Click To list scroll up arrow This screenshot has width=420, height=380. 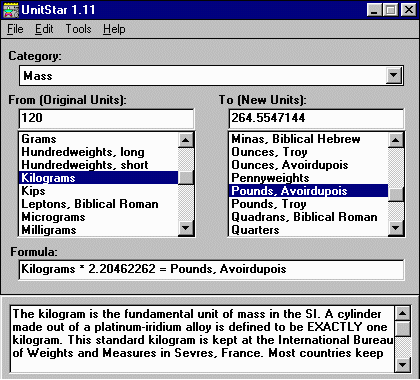click(x=396, y=140)
